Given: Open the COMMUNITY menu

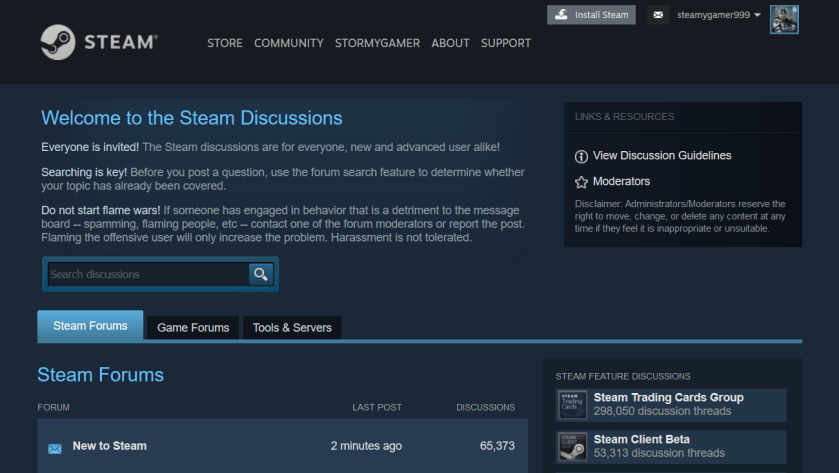Looking at the screenshot, I should coord(289,43).
